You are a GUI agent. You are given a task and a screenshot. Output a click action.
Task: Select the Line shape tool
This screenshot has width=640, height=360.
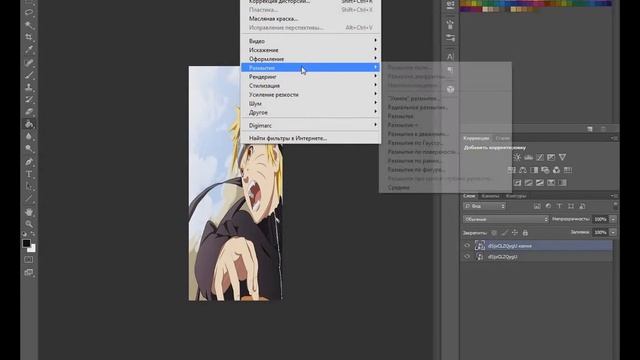(29, 199)
